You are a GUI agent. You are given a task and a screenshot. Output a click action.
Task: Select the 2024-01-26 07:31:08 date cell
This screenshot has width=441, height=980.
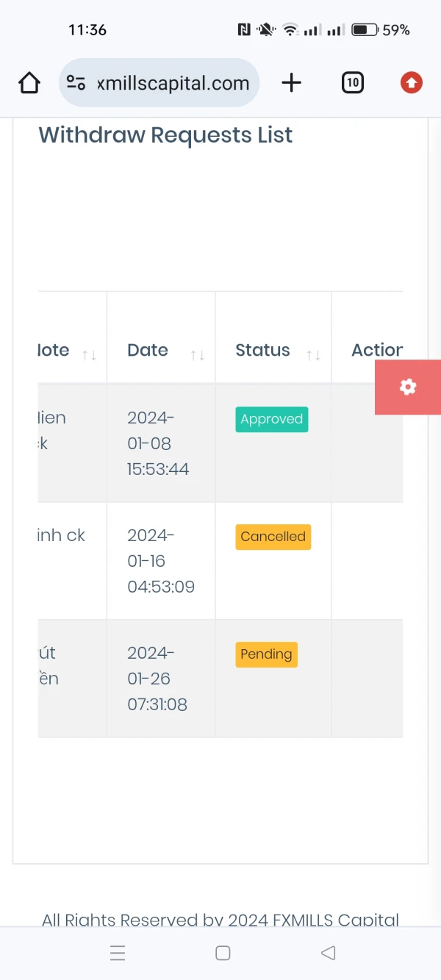pyautogui.click(x=157, y=679)
